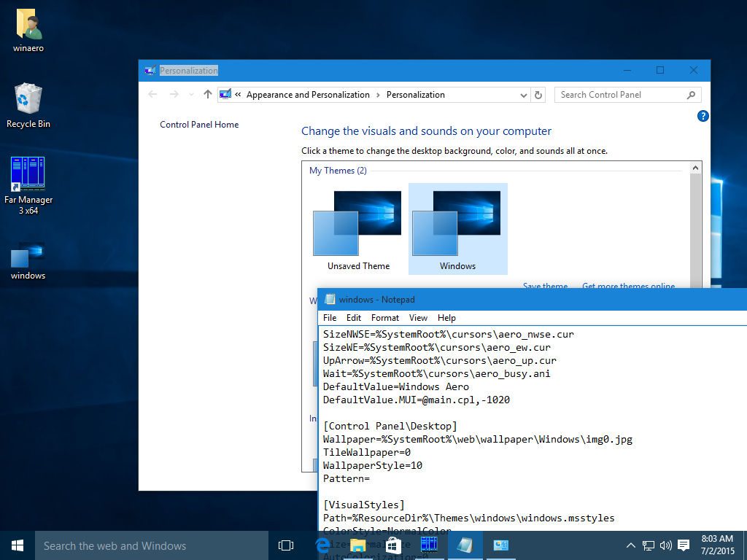Switch to Notepad via its taskbar icon
747x560 pixels.
465,545
